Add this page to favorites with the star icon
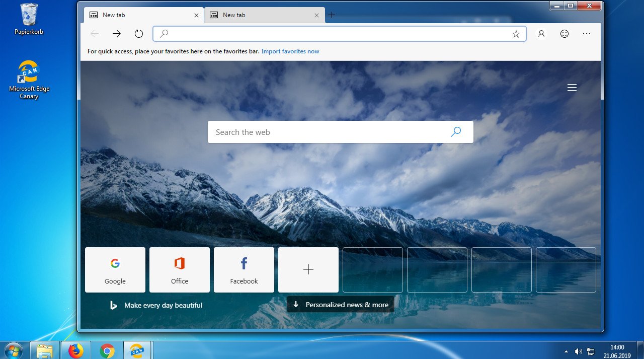The image size is (644, 359). [516, 34]
